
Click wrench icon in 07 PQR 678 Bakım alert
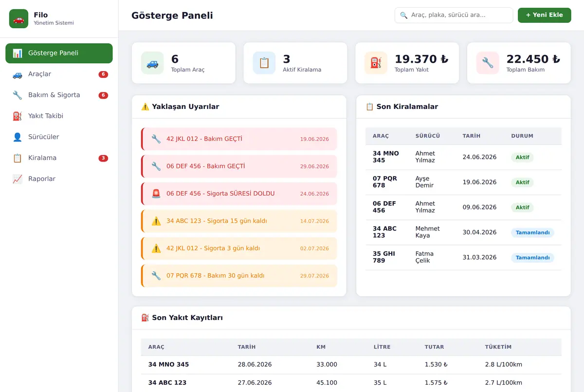(156, 275)
